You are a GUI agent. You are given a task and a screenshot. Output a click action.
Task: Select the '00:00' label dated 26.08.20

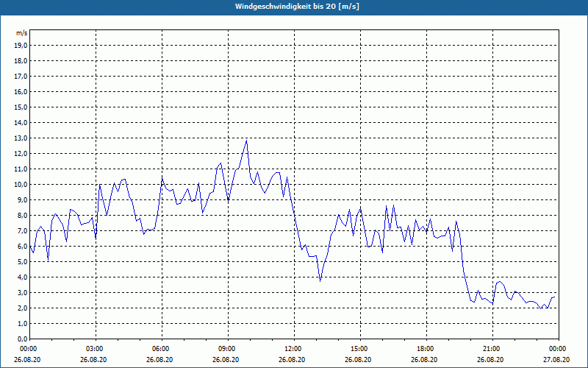28,349
